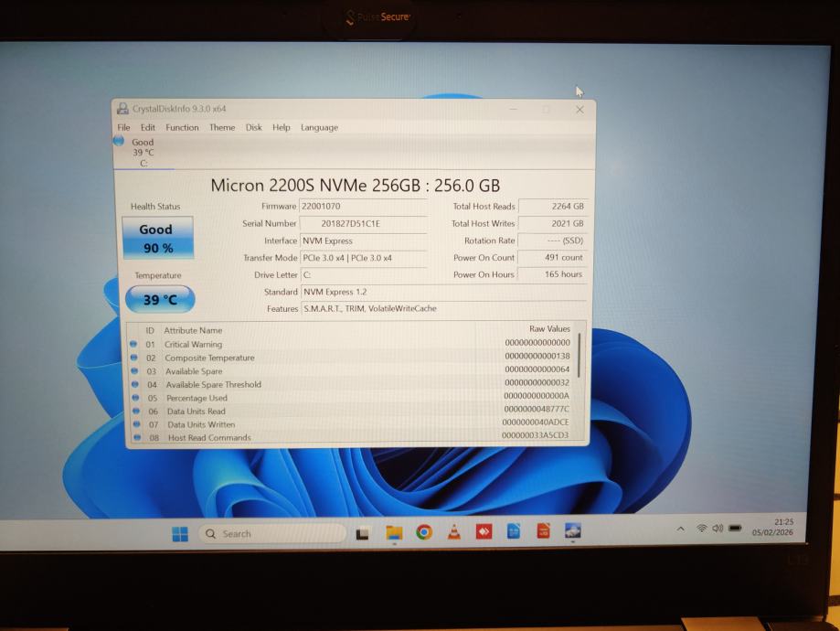The image size is (840, 631).
Task: Open the CrystalDiskInfo taskbar icon
Action: click(573, 530)
